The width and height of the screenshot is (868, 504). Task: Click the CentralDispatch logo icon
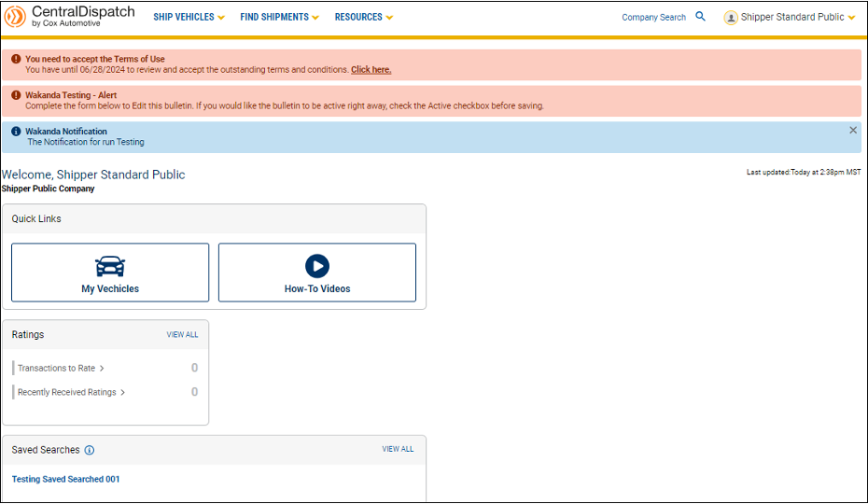coord(15,17)
